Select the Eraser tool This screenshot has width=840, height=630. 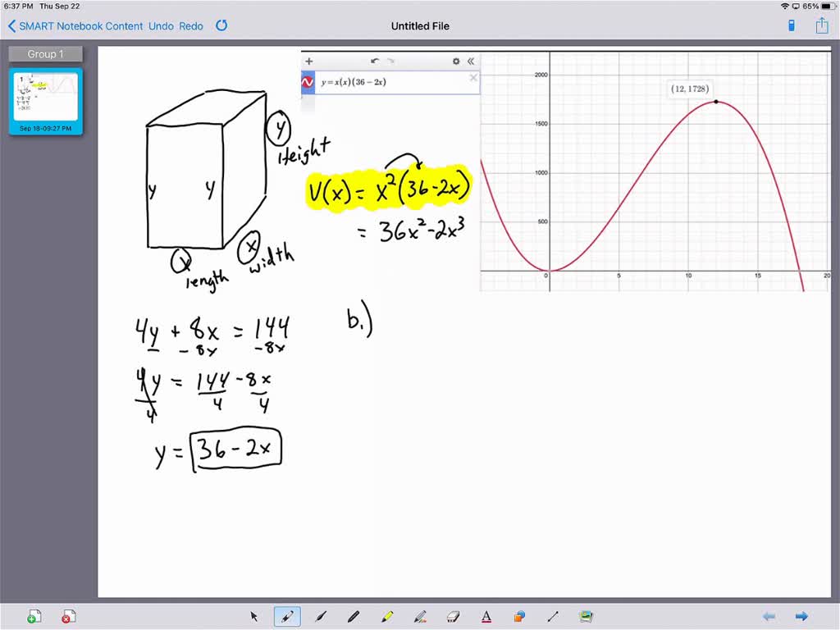point(453,616)
